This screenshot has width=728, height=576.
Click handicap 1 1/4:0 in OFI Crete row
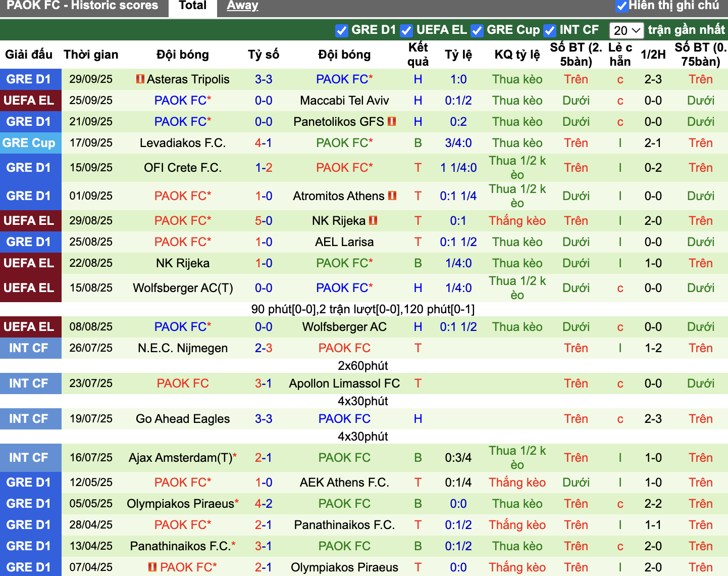click(458, 168)
